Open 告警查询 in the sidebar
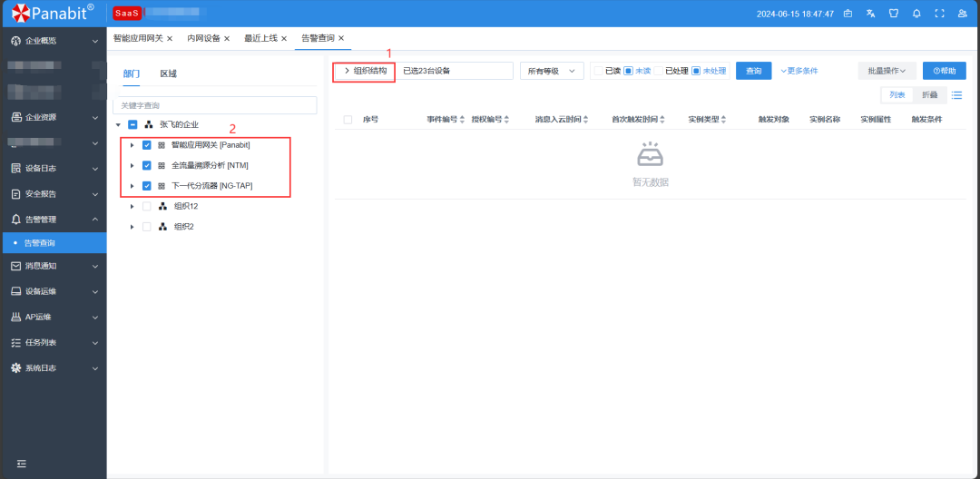This screenshot has height=479, width=980. (x=54, y=243)
